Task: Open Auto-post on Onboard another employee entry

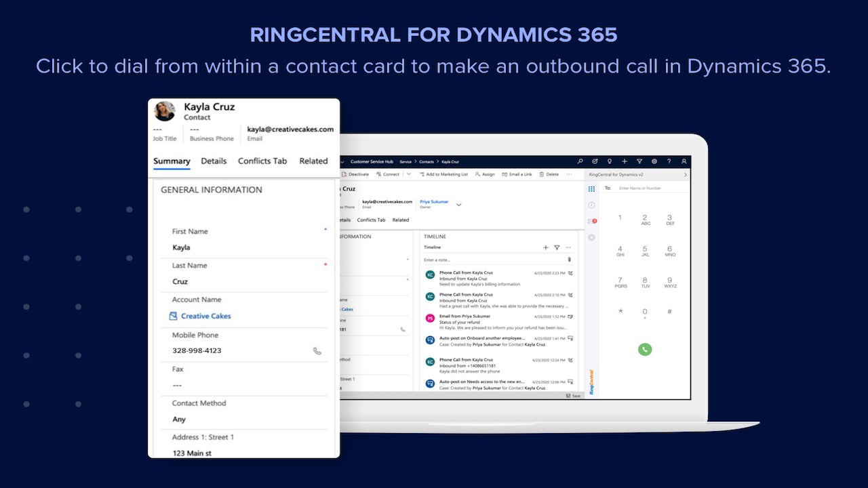Action: [x=499, y=341]
